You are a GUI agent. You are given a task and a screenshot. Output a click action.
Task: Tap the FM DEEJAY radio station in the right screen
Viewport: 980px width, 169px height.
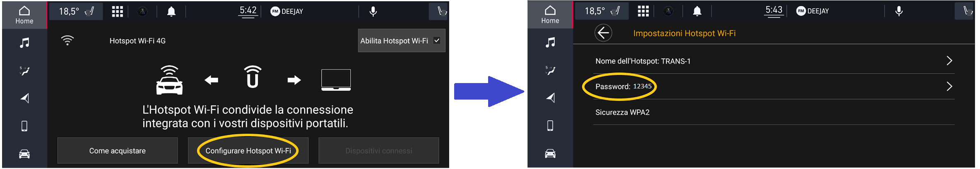[x=812, y=11]
